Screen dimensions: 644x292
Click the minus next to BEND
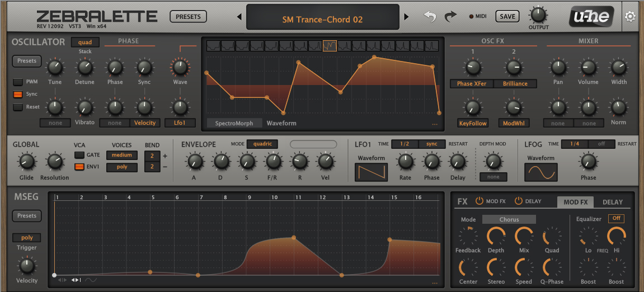165,167
